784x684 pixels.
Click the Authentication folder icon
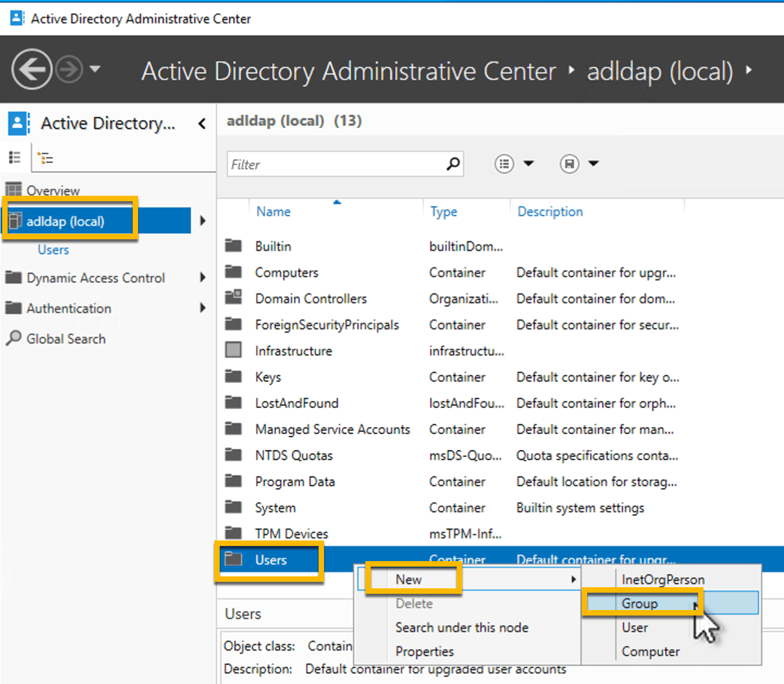point(14,307)
